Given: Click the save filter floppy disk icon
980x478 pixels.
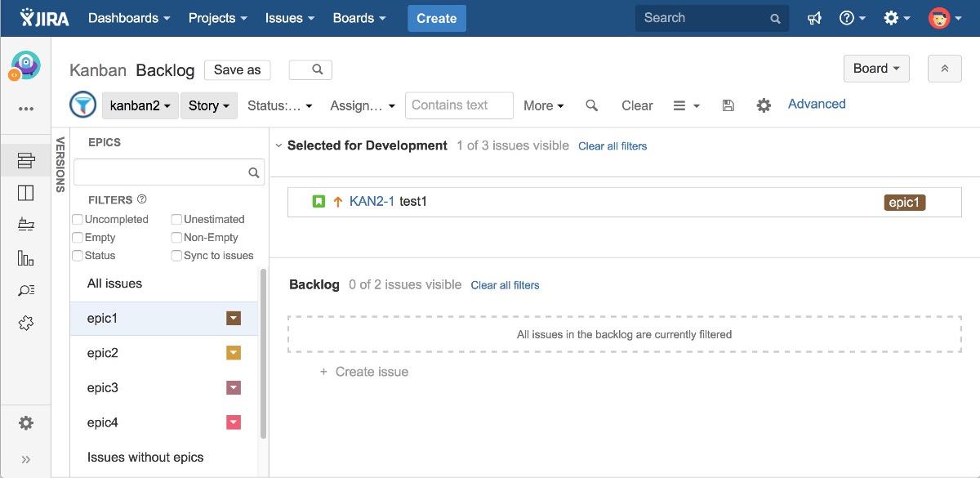Looking at the screenshot, I should coord(728,105).
